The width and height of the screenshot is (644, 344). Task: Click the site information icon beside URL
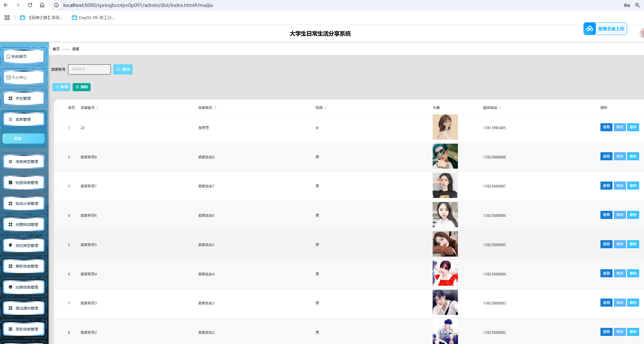pyautogui.click(x=56, y=5)
